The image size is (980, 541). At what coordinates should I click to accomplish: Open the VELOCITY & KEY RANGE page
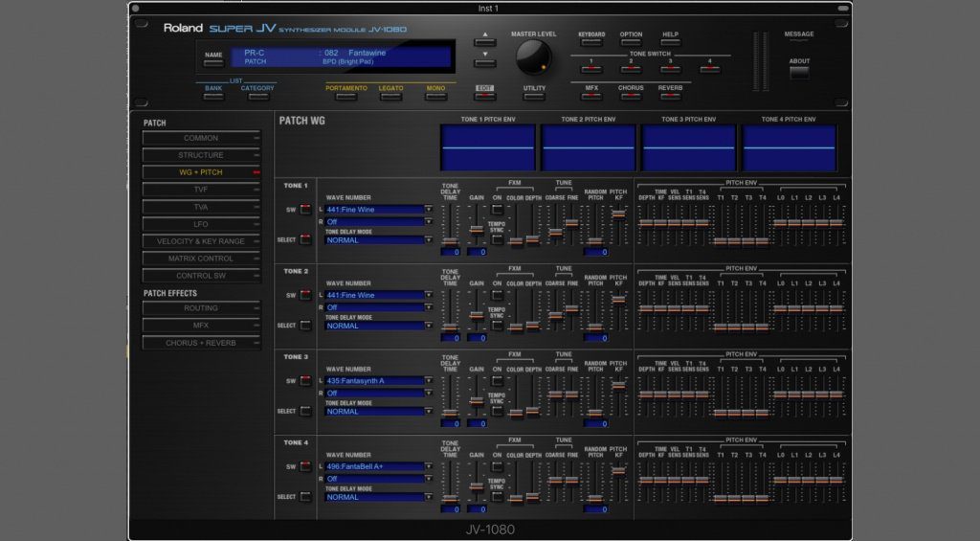click(x=201, y=241)
